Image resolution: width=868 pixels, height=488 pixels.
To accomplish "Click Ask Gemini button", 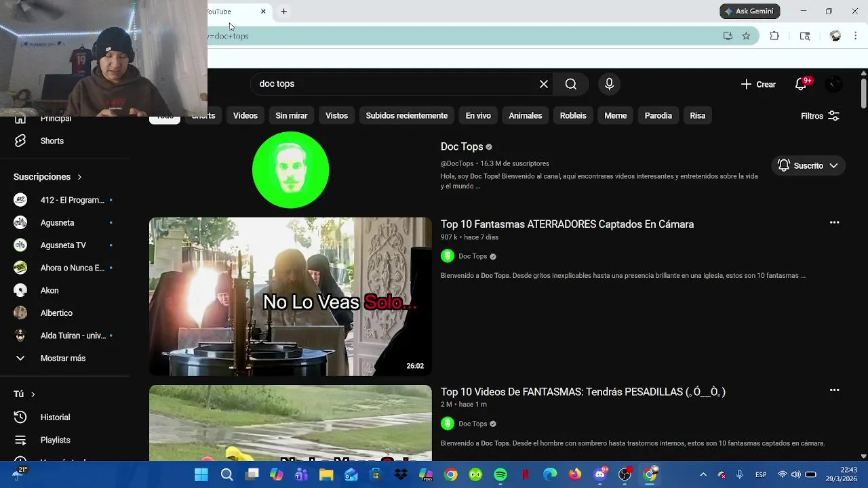I will pyautogui.click(x=750, y=12).
